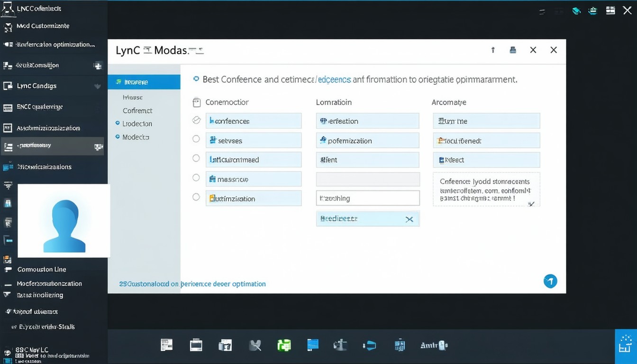Select the highlighted first tab in dialog sidebar
The image size is (637, 364).
pyautogui.click(x=144, y=82)
